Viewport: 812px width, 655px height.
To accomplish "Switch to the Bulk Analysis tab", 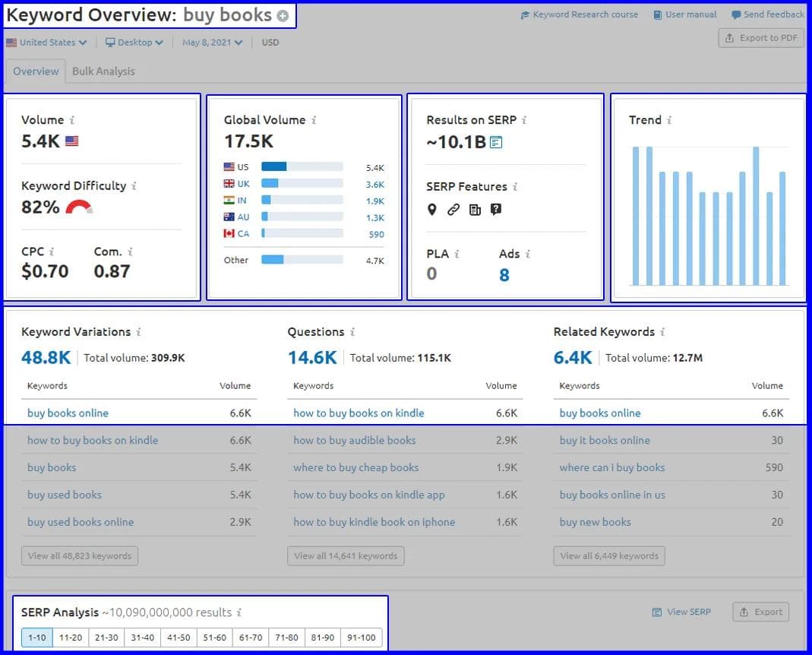I will tap(103, 71).
